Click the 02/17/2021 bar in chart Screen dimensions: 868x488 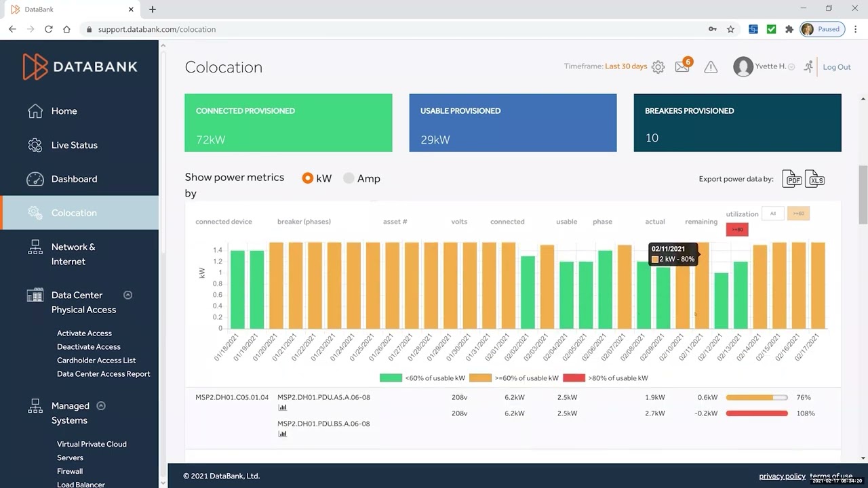(x=818, y=285)
